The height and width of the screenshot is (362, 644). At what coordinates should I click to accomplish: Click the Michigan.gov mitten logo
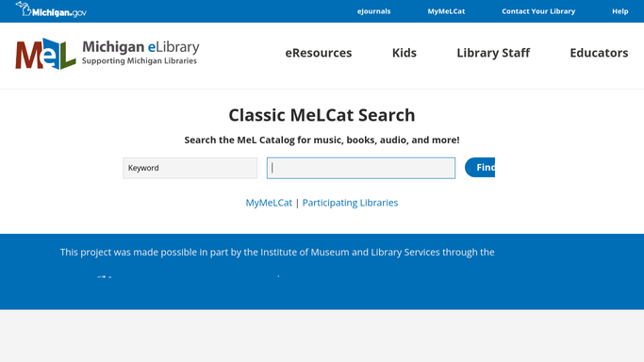tap(51, 9)
